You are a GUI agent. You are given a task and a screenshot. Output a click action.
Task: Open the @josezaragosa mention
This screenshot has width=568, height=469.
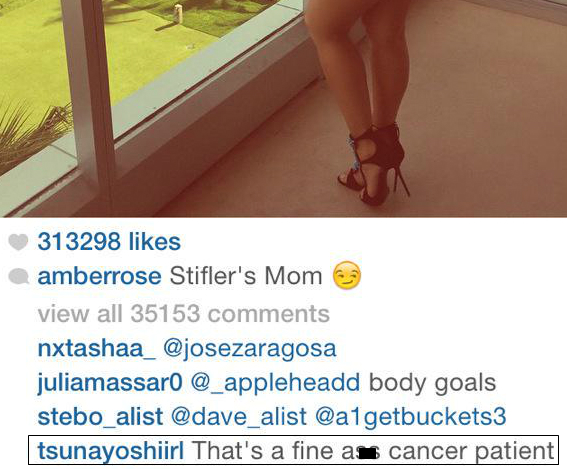[x=250, y=349]
